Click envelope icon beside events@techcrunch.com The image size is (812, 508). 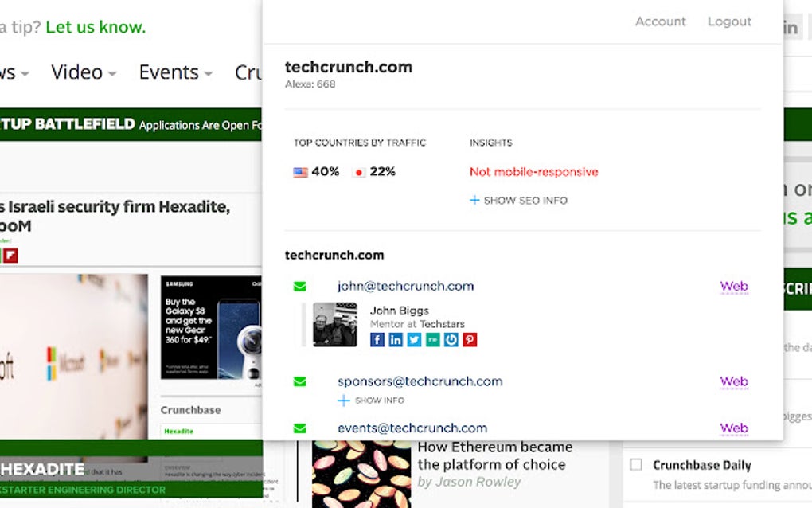[x=300, y=428]
